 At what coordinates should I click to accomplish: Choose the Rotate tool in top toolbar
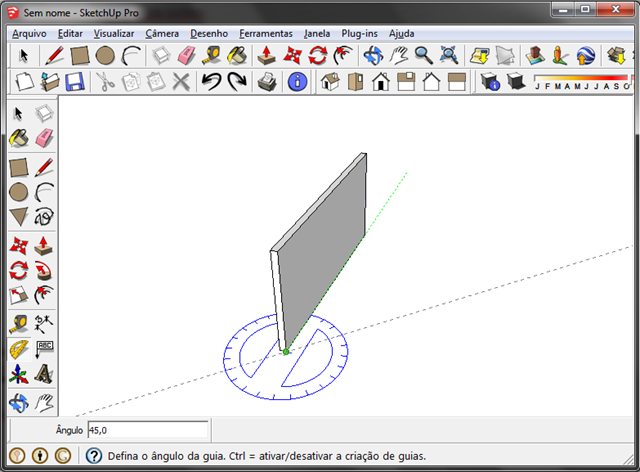tap(318, 56)
